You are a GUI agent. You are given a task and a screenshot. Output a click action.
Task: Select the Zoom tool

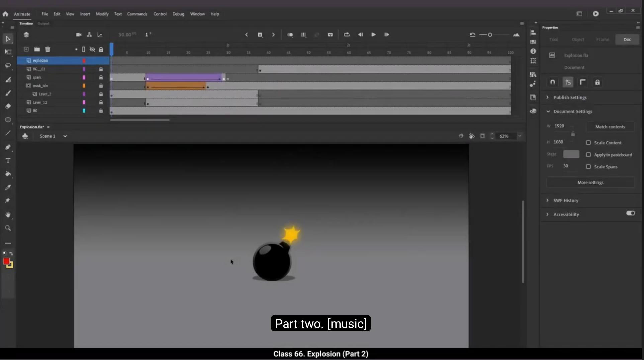[x=8, y=228]
